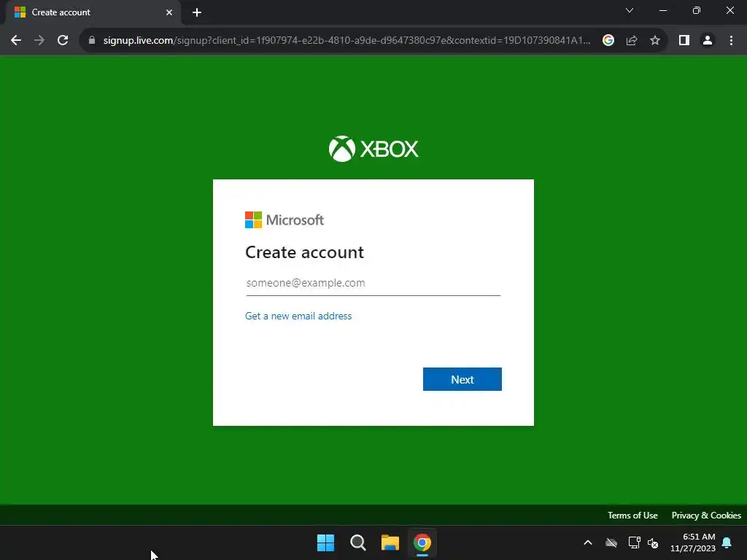
Task: Click the address bar URL
Action: coord(347,41)
